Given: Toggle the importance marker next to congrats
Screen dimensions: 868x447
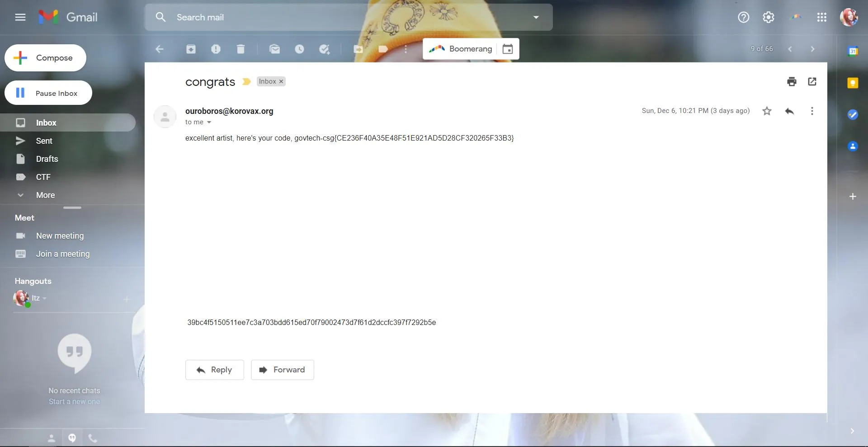Looking at the screenshot, I should (x=246, y=82).
